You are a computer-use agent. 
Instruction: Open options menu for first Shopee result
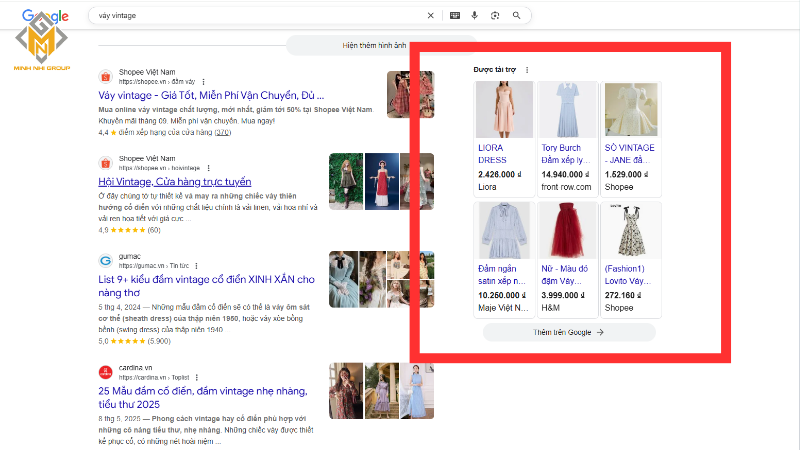point(203,82)
